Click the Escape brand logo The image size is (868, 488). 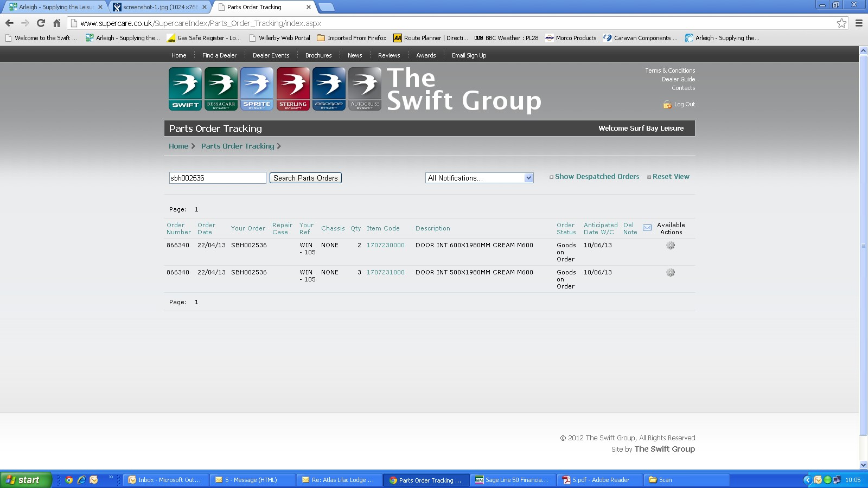tap(329, 89)
